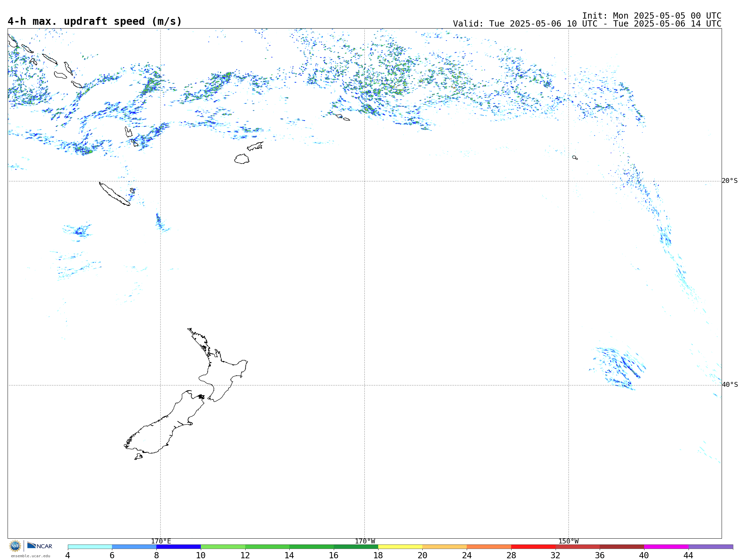Image resolution: width=744 pixels, height=560 pixels.
Task: Select the purple above-44 colorbar swatch
Action: pos(711,547)
